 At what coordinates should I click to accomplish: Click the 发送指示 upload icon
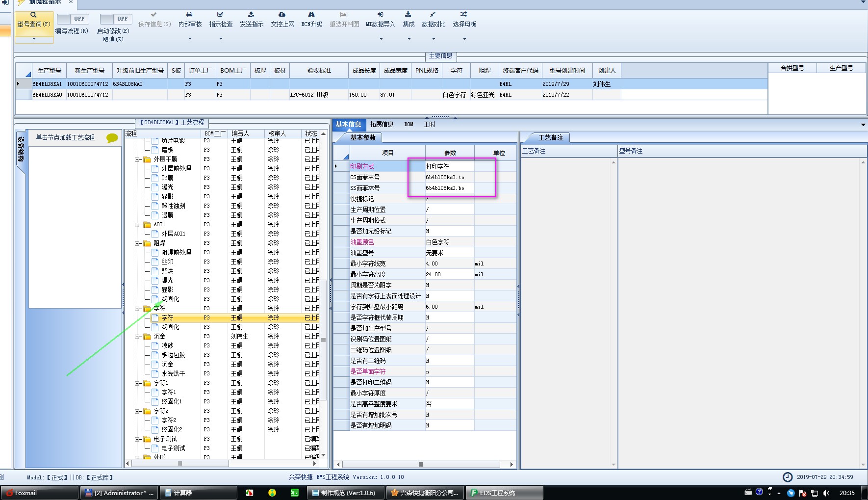click(x=251, y=15)
